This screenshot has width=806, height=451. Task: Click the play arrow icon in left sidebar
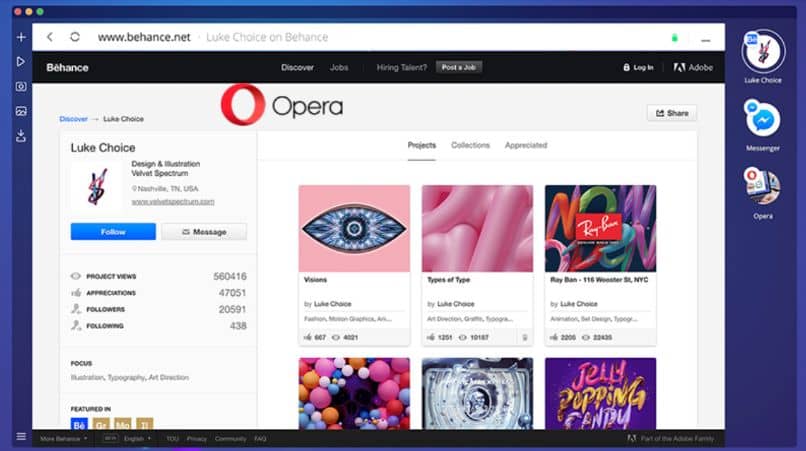(21, 62)
